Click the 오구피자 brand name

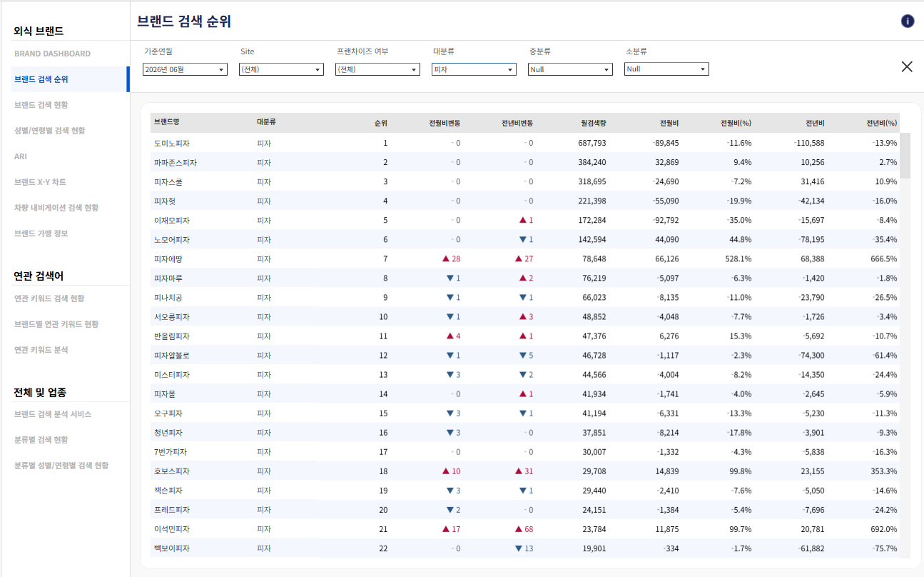168,413
